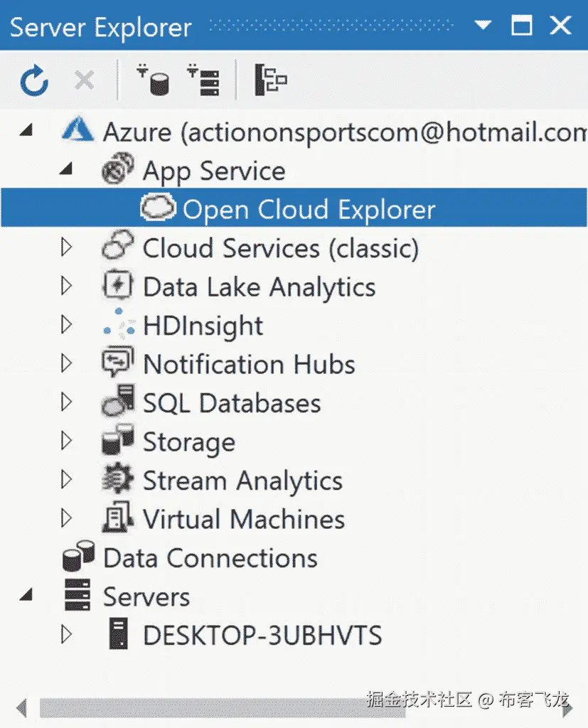Click the Azure logo icon
This screenshot has height=728, width=588.
tap(77, 129)
